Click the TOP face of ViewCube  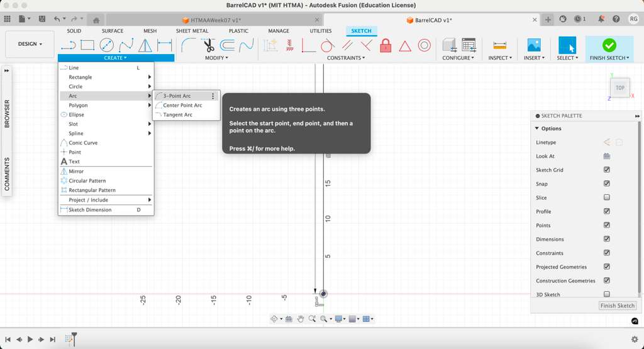point(619,88)
